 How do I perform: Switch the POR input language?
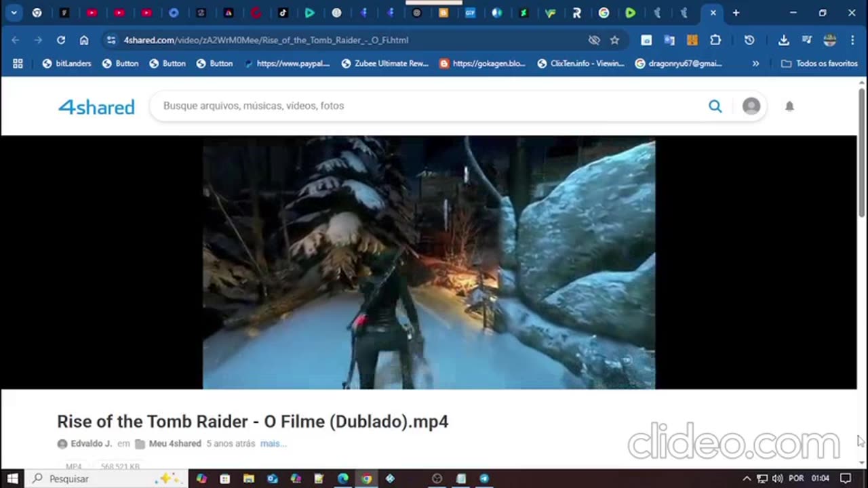coord(796,479)
